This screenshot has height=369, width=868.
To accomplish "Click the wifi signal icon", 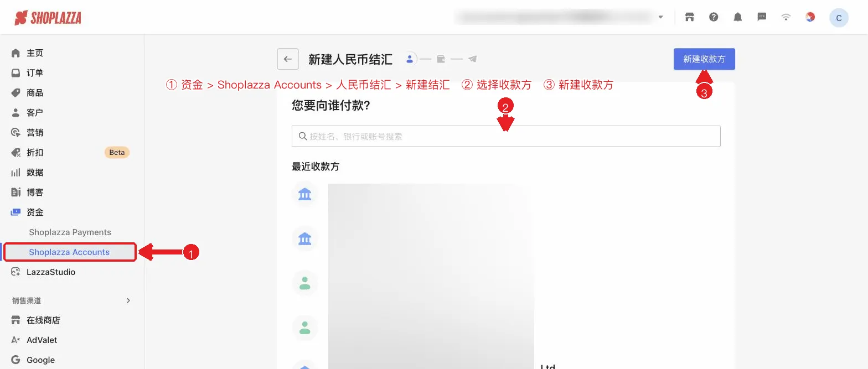I will tap(786, 17).
